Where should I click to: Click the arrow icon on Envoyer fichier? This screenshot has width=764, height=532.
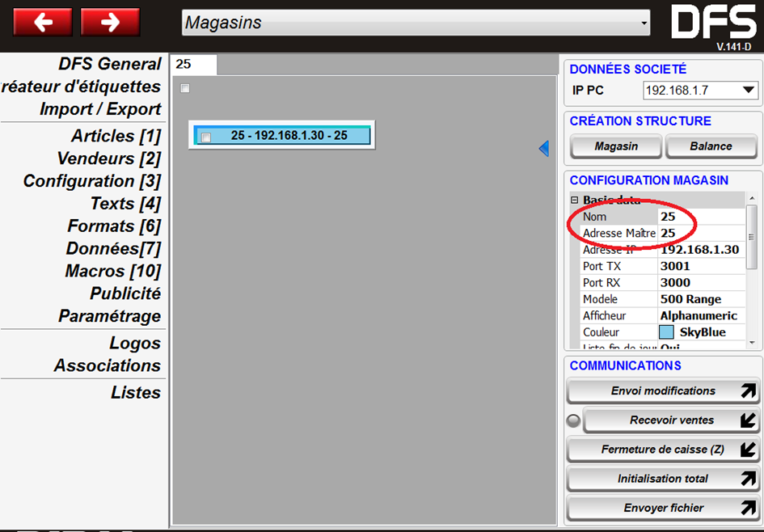click(748, 509)
